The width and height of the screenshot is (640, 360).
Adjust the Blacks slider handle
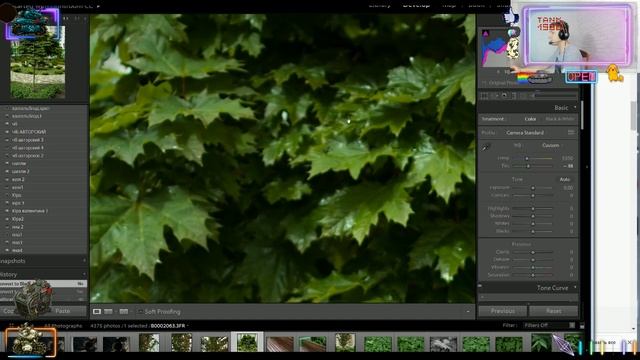[x=533, y=231]
